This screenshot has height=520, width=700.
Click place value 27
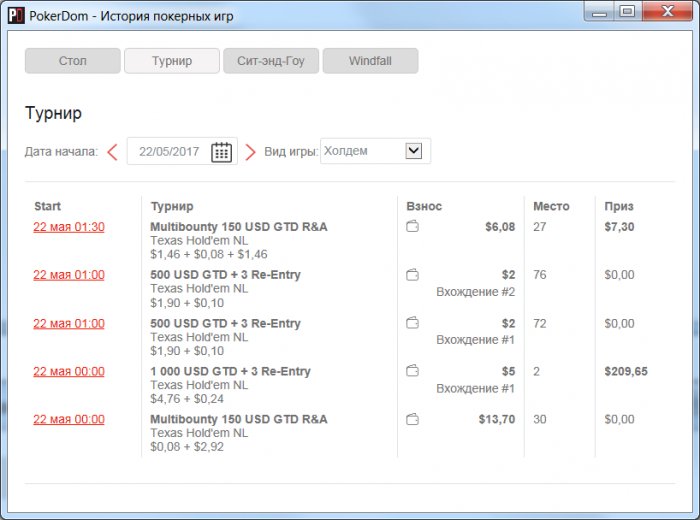[540, 227]
